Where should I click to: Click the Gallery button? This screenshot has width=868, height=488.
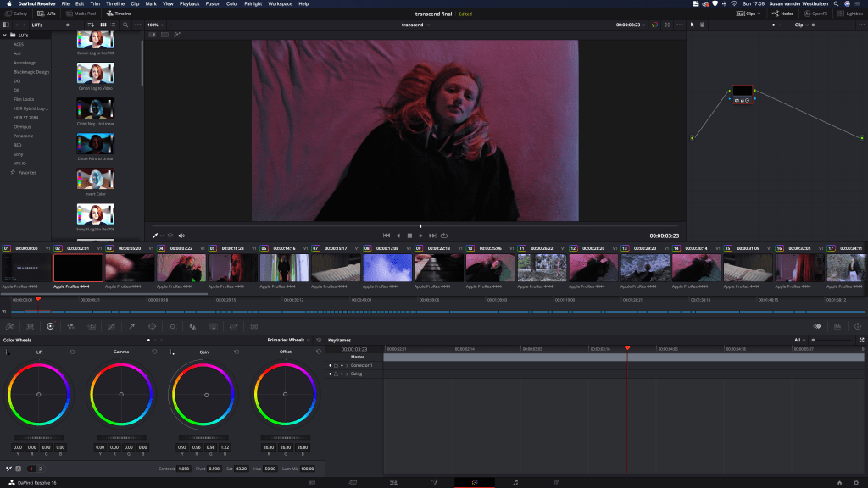tap(17, 14)
